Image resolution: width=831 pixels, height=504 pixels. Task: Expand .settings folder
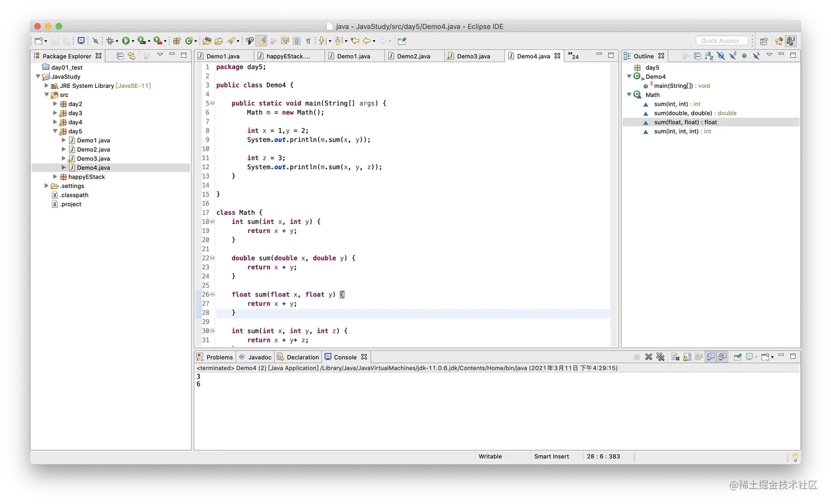pyautogui.click(x=46, y=186)
